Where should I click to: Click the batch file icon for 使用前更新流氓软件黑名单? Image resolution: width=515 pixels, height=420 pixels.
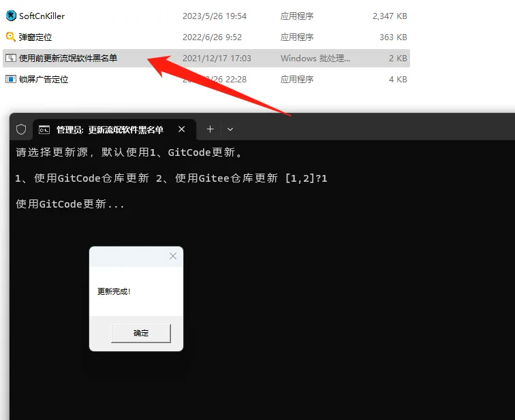10,58
